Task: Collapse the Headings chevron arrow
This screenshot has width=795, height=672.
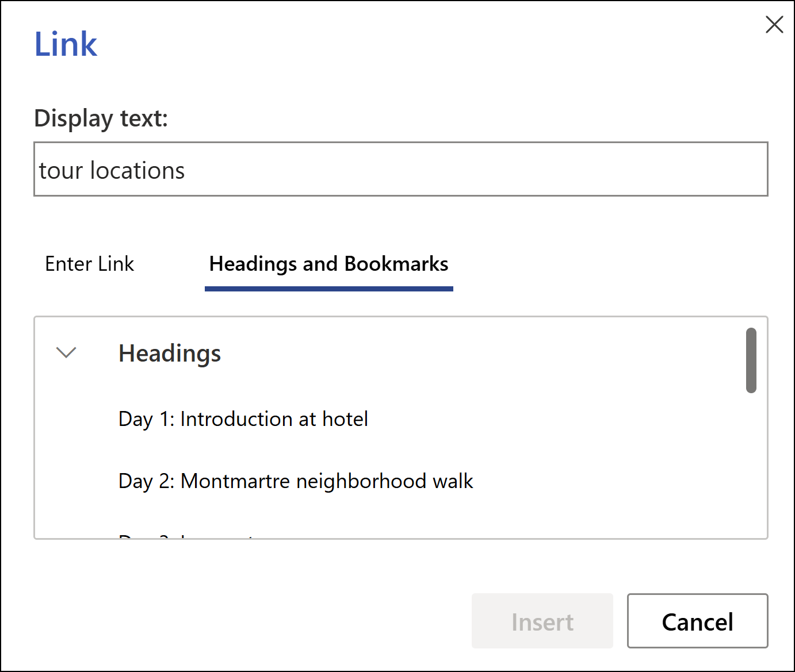Action: (66, 352)
